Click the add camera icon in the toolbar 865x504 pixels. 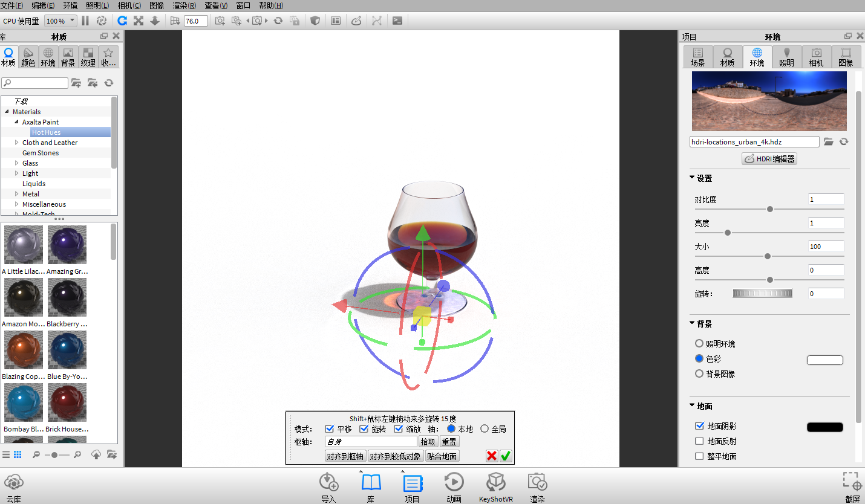220,21
